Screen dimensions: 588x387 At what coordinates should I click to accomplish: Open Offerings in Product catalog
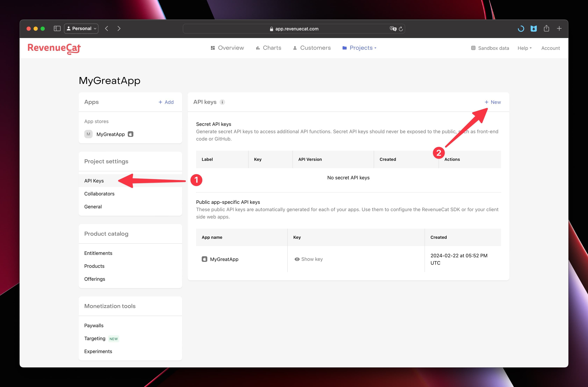point(130,279)
